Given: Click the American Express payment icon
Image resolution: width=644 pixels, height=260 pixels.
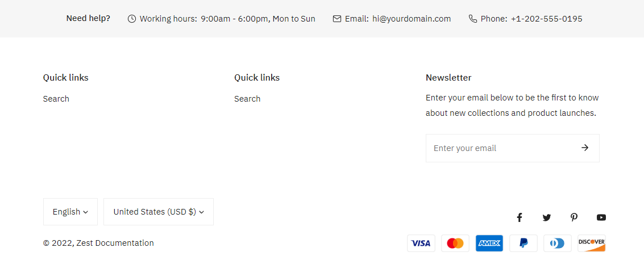Looking at the screenshot, I should 489,244.
